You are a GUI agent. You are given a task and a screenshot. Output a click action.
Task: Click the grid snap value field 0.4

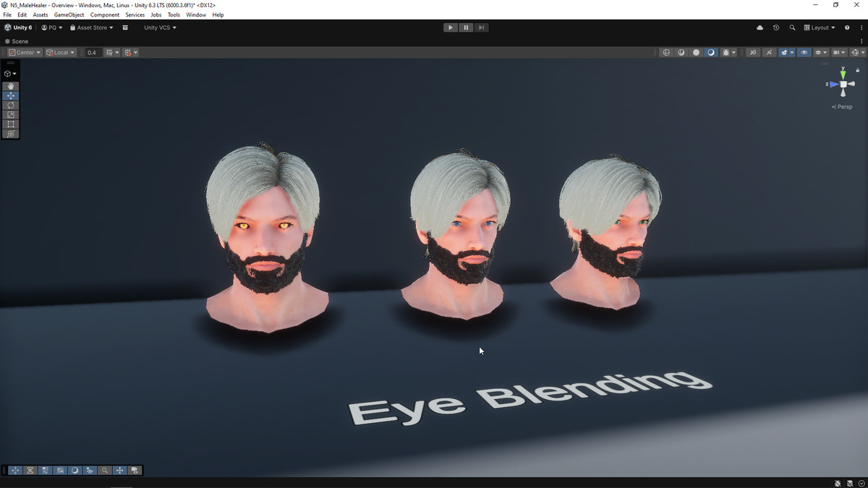93,52
